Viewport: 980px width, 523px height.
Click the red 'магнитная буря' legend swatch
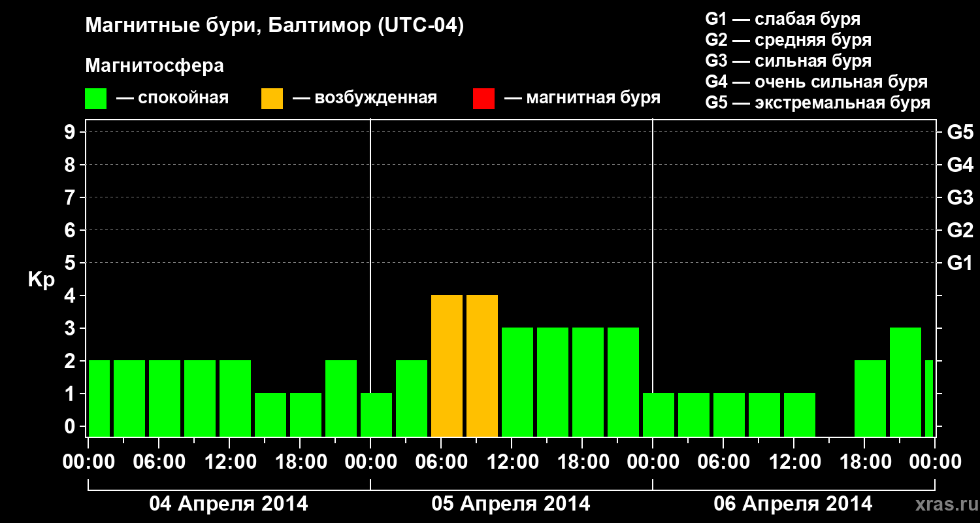(x=483, y=99)
